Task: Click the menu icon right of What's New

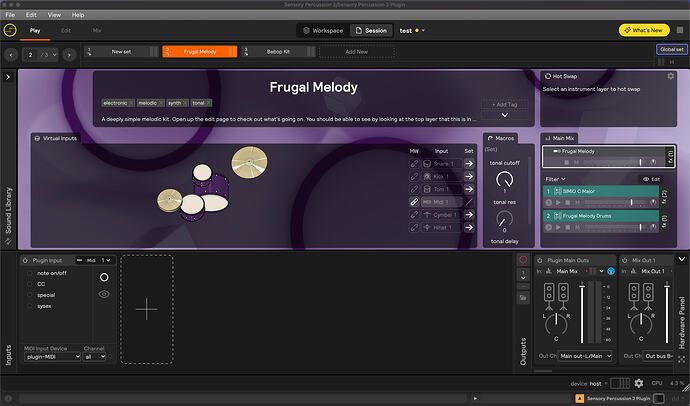Action: [x=680, y=30]
